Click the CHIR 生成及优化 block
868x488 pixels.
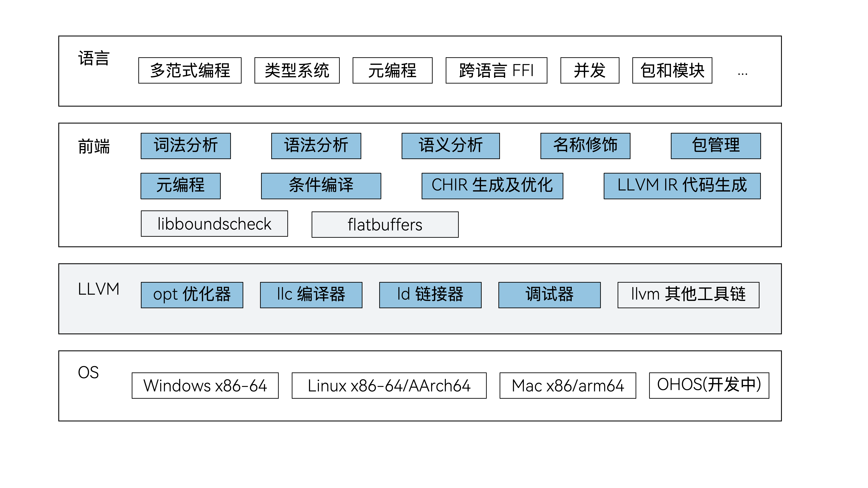(x=492, y=186)
